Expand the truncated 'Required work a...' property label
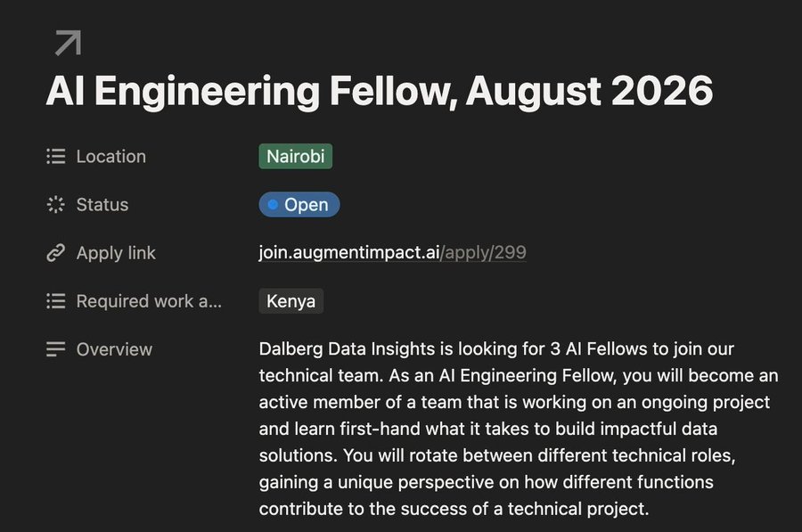This screenshot has height=532, width=802. 149,301
